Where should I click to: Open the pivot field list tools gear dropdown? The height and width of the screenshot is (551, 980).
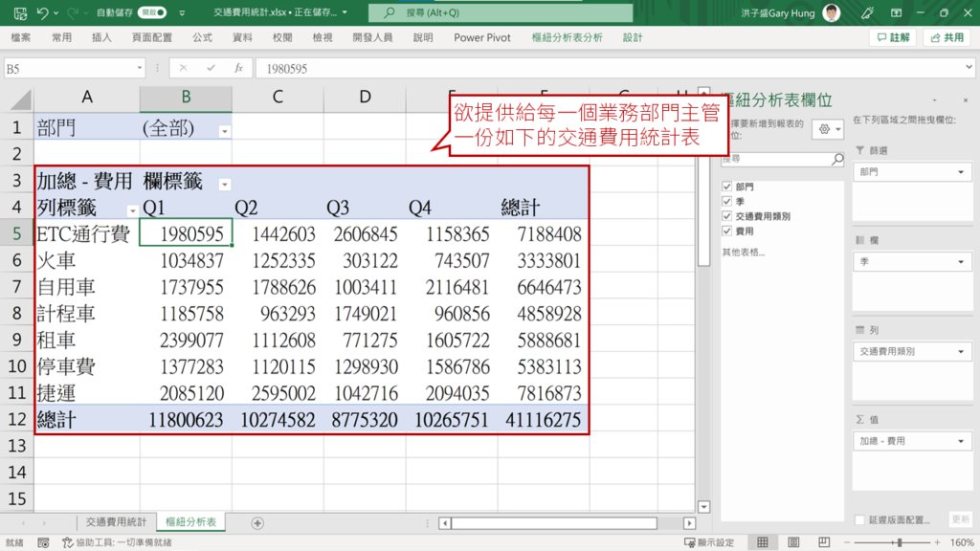(x=830, y=129)
